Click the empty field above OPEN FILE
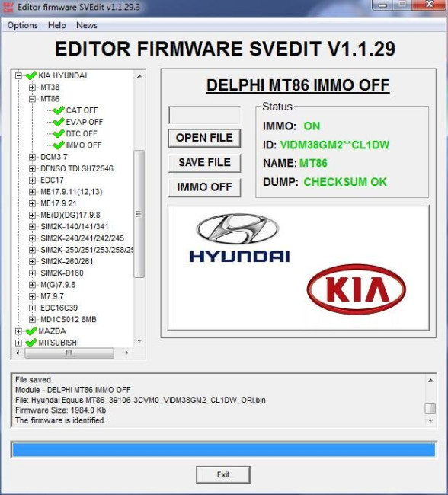Screen dimensions: 448x495 [x=204, y=115]
